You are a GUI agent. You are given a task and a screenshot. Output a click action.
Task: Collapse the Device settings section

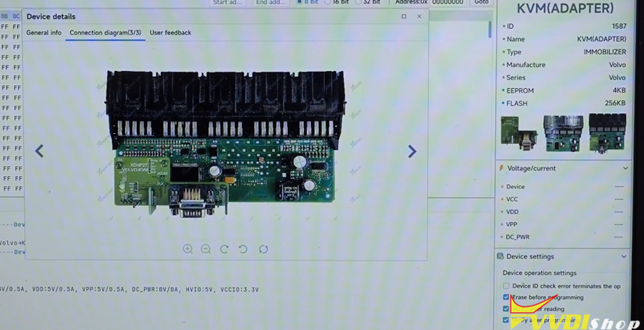click(x=624, y=256)
